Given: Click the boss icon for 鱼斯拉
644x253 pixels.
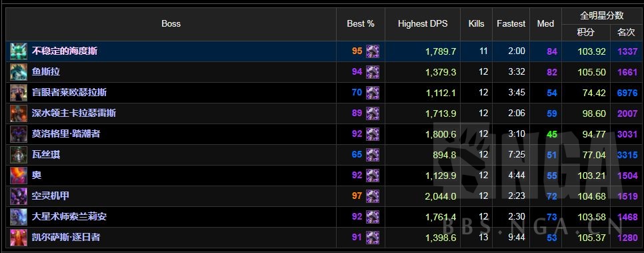Looking at the screenshot, I should pyautogui.click(x=19, y=72).
